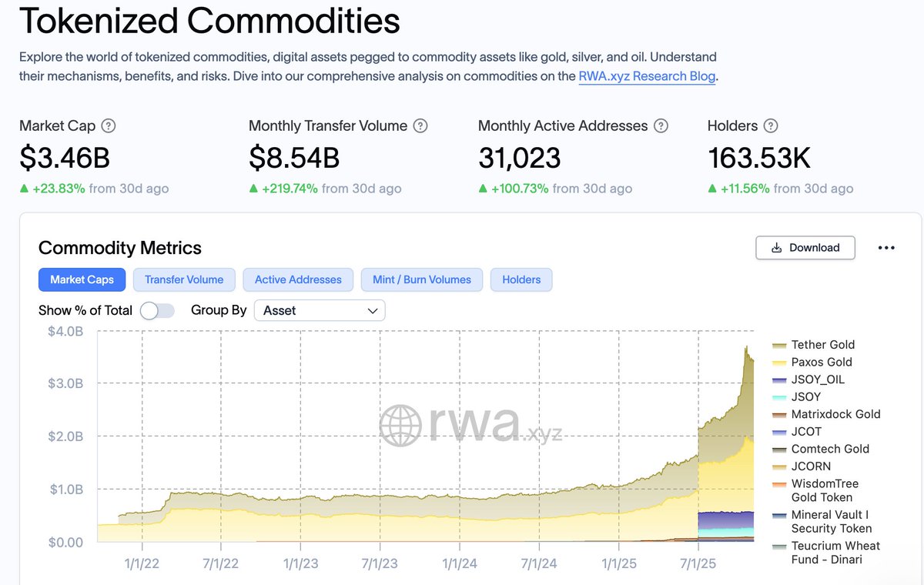
Task: Click the JCORN legend entry label
Action: coord(811,466)
